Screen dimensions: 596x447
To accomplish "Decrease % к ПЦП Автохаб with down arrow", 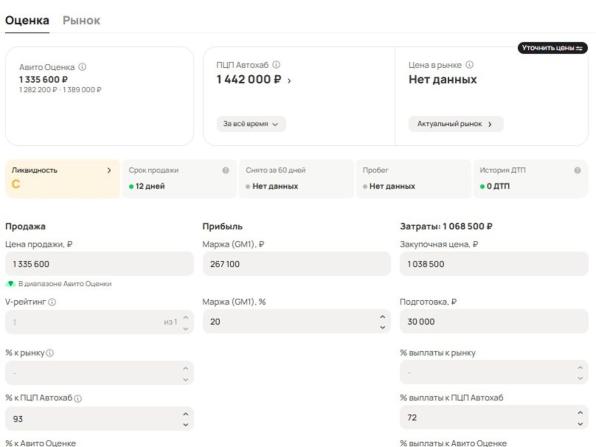I will [x=185, y=424].
